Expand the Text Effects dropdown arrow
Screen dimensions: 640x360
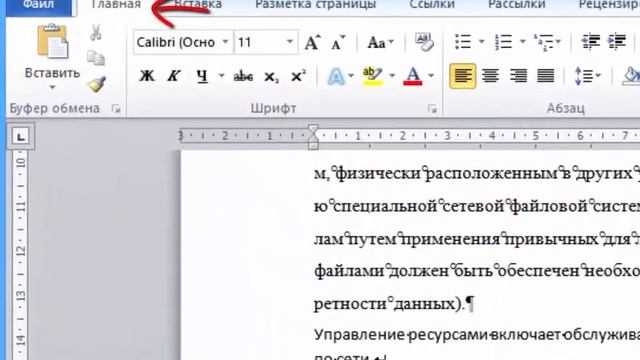[351, 76]
